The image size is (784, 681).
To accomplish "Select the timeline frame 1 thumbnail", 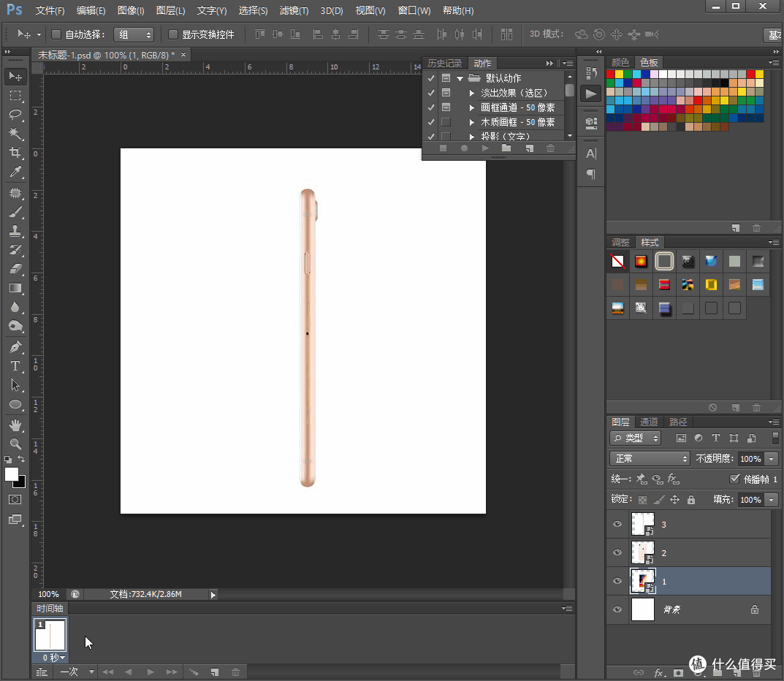I will pos(50,635).
